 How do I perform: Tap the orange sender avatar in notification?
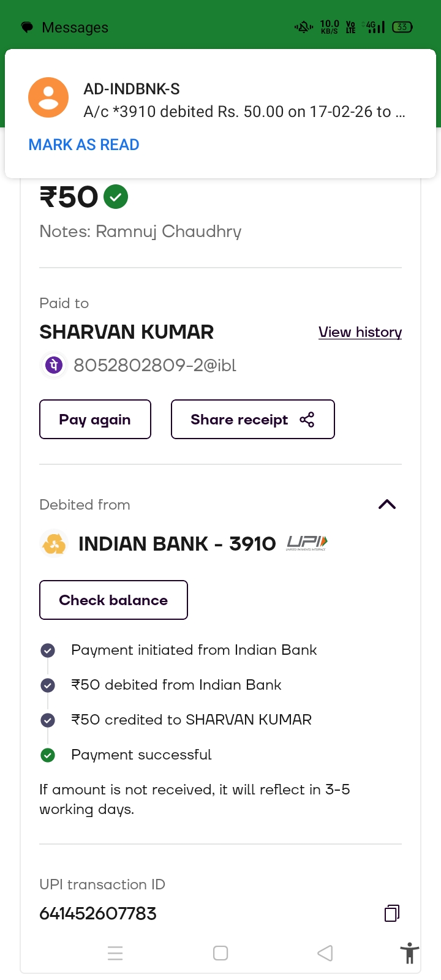pyautogui.click(x=48, y=97)
